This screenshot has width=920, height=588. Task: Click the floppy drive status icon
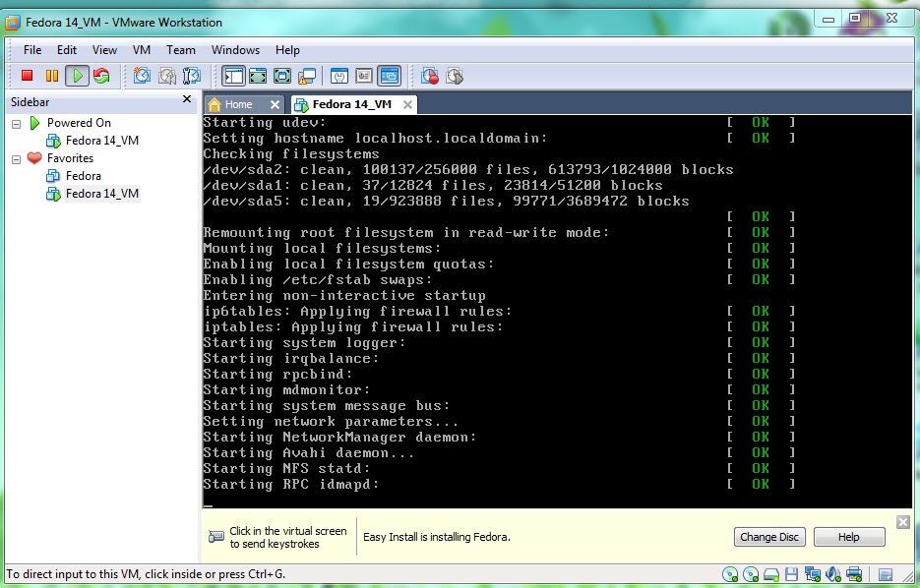[791, 574]
